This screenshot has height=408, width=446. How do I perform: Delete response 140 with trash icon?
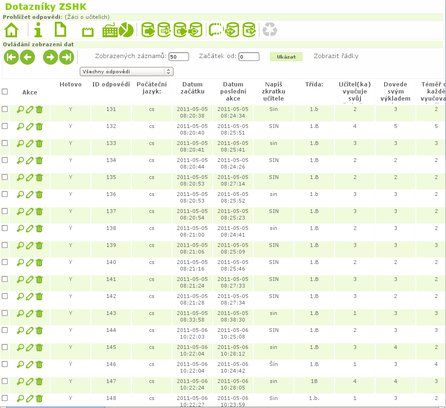39,262
